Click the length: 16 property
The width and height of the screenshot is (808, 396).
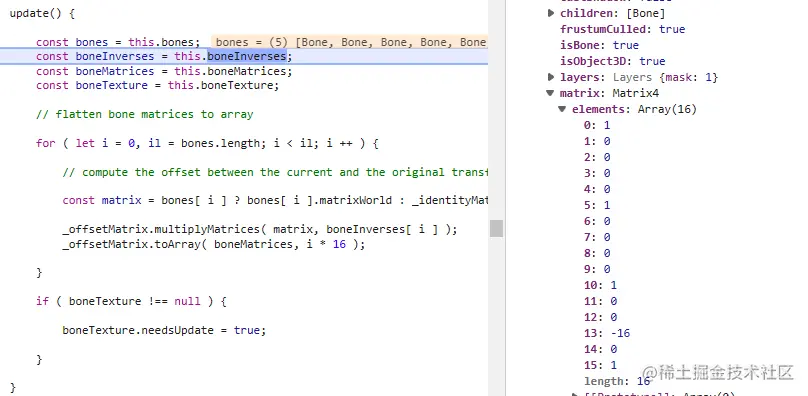point(617,381)
